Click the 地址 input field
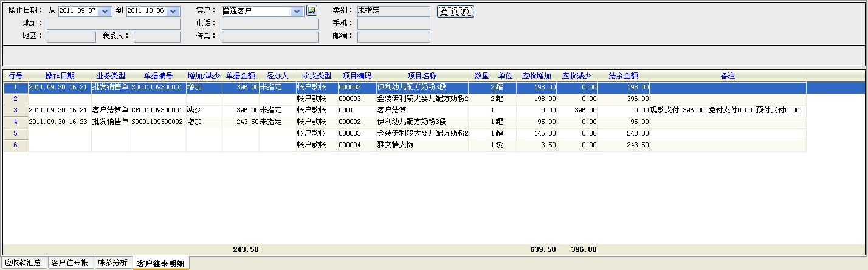Image resolution: width=868 pixels, height=270 pixels. click(113, 24)
